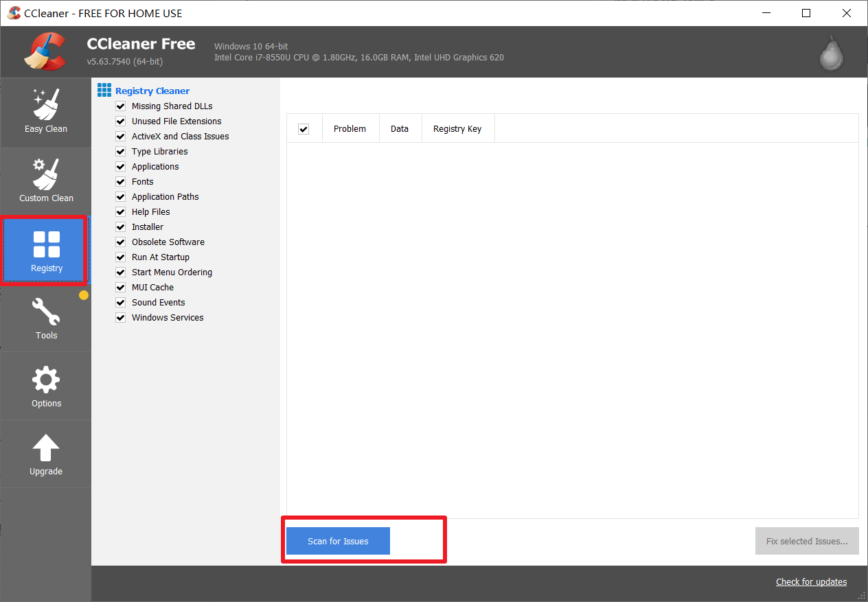Click the Windows 10 64-bit text

[x=251, y=46]
